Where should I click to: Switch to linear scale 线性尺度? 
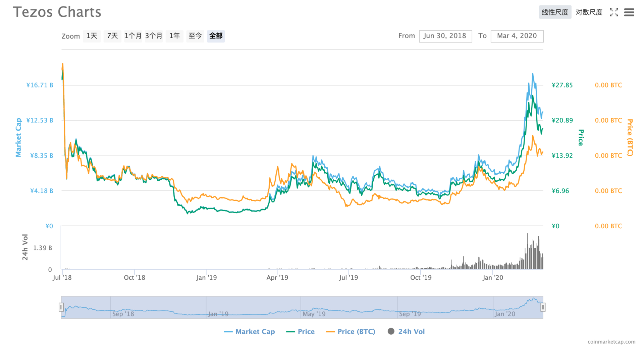click(x=555, y=12)
